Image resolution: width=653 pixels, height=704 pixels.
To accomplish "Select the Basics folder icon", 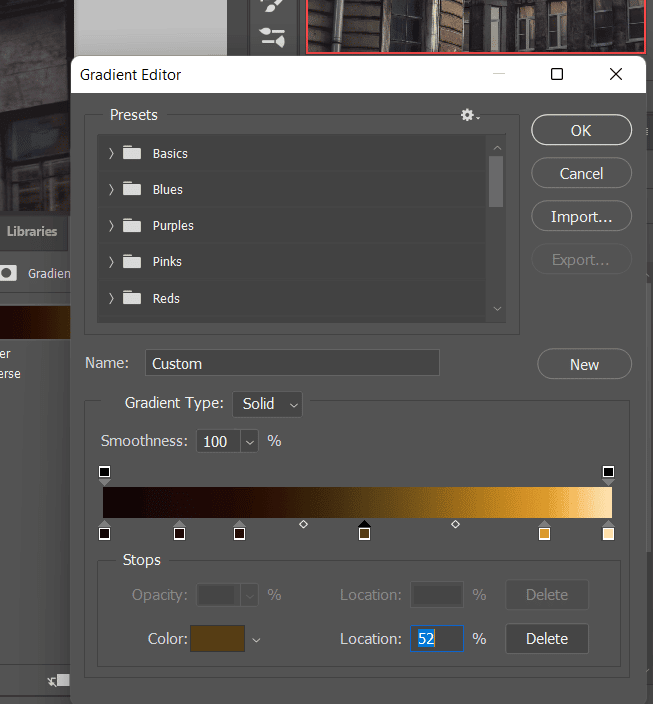I will [132, 153].
